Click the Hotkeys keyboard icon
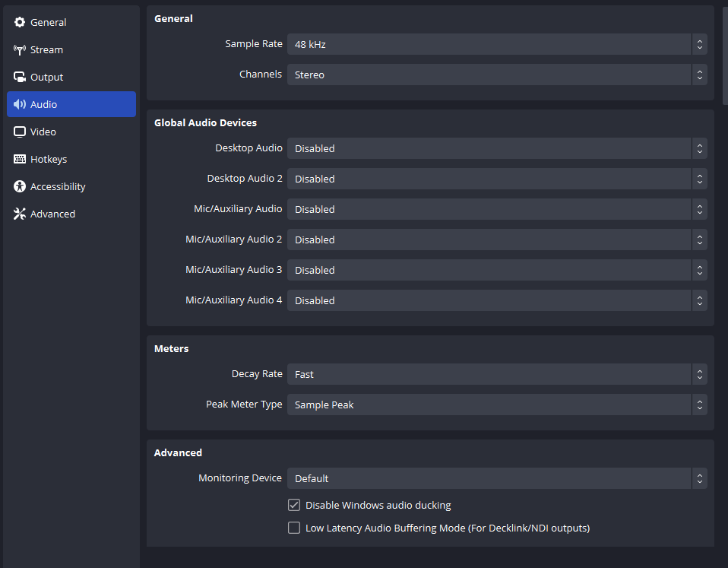Screen dimensions: 728x568 [x=20, y=160]
